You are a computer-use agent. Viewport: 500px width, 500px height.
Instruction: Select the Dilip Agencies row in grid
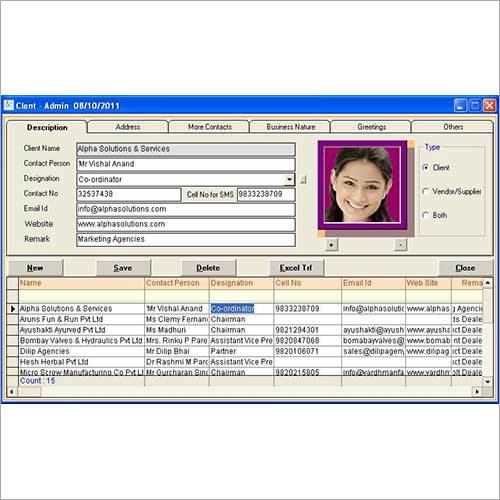245,351
